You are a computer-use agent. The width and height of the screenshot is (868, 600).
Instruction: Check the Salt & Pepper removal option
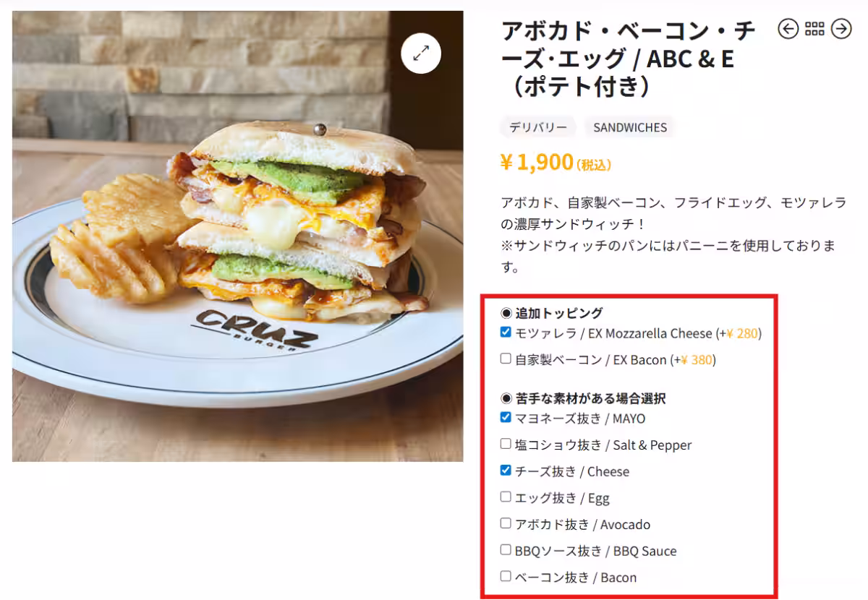pos(506,444)
